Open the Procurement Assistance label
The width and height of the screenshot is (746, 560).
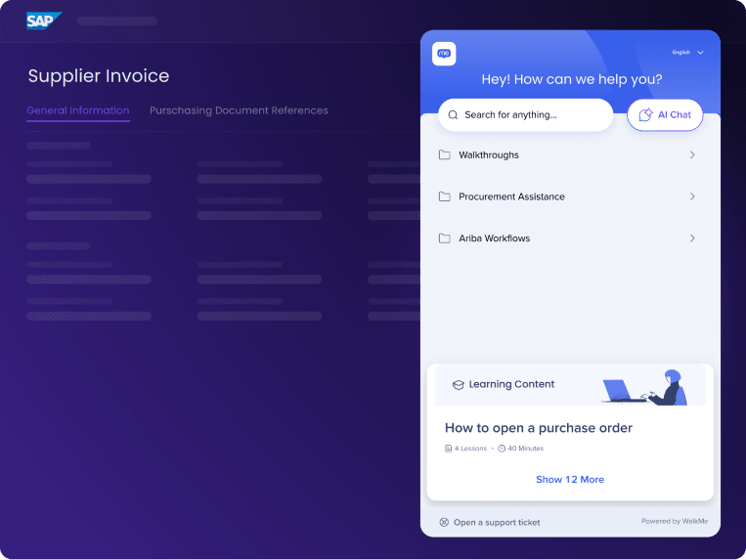511,196
